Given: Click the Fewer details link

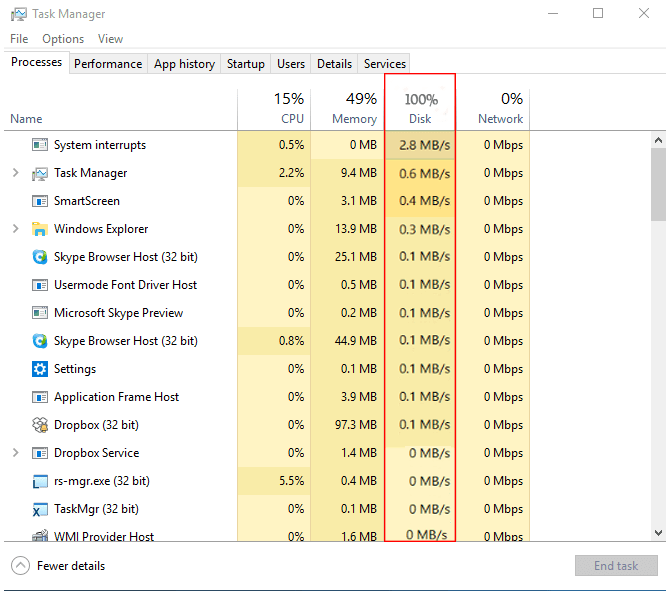Looking at the screenshot, I should 71,566.
